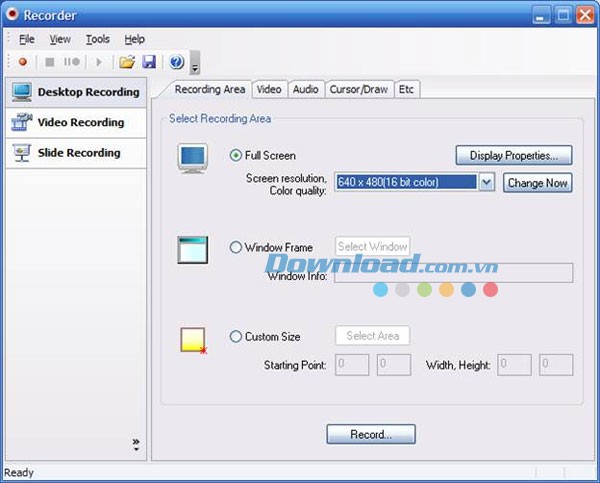Click the Pause recording toolbar icon
The image size is (600, 483).
73,62
